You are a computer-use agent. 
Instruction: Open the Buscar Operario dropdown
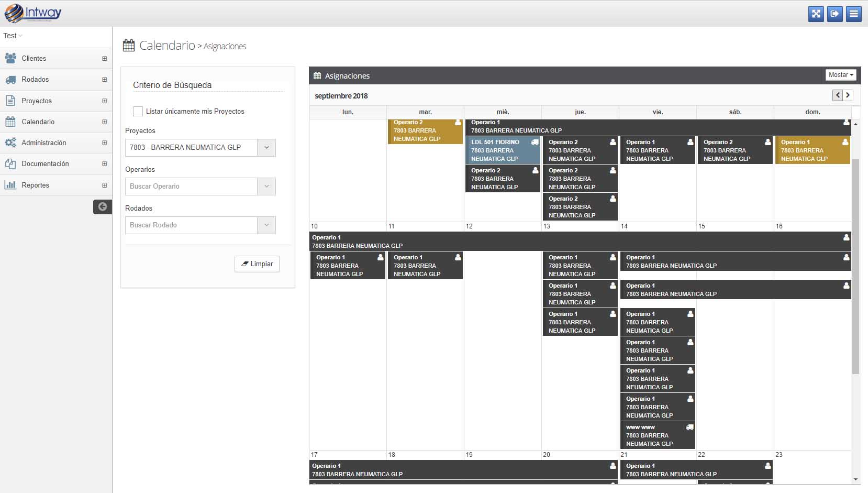point(200,187)
